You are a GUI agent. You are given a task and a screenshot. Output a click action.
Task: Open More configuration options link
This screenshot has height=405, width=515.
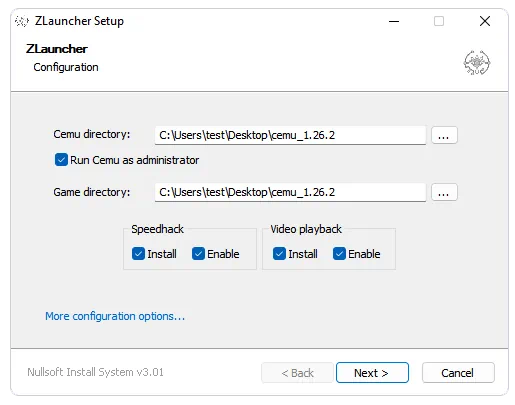115,316
